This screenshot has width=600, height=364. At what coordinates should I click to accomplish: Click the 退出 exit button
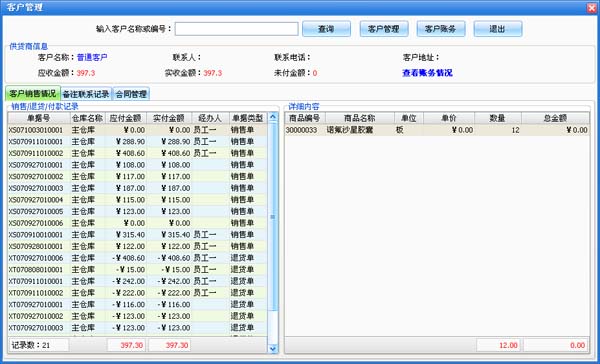point(497,29)
